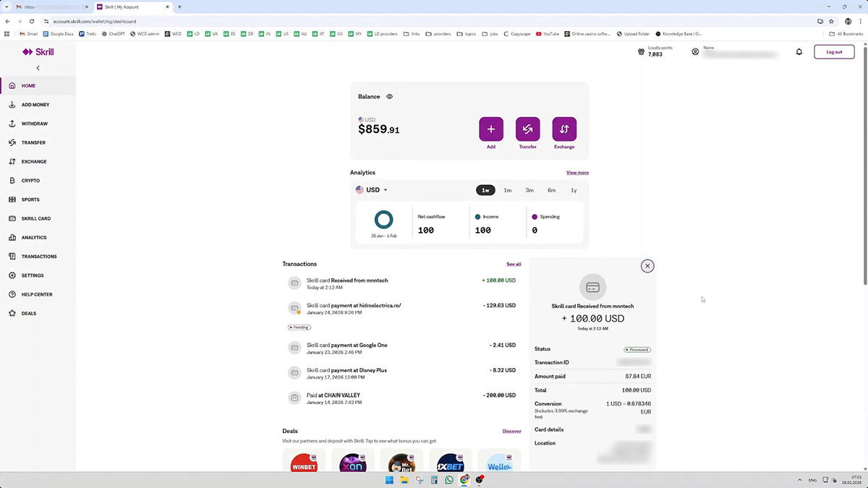Click the browser page vertical scrollbar
Image resolution: width=868 pixels, height=488 pixels.
pos(864,166)
